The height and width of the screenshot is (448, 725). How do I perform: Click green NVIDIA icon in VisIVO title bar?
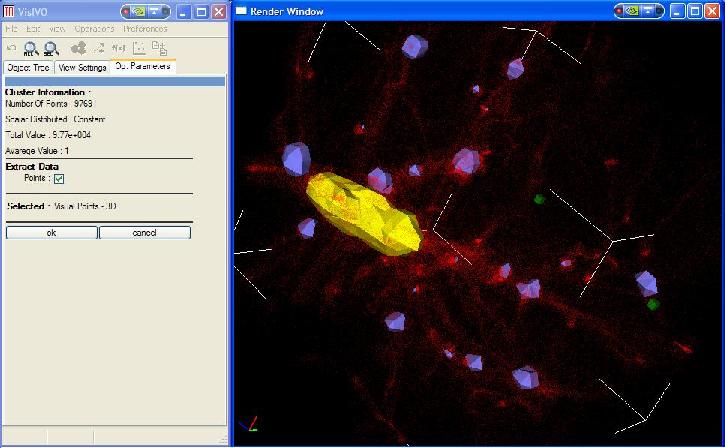click(x=139, y=11)
